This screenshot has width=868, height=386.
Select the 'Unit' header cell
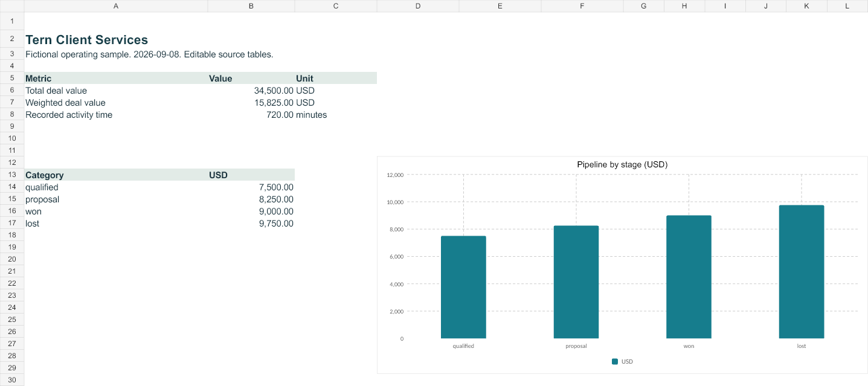[x=336, y=79]
